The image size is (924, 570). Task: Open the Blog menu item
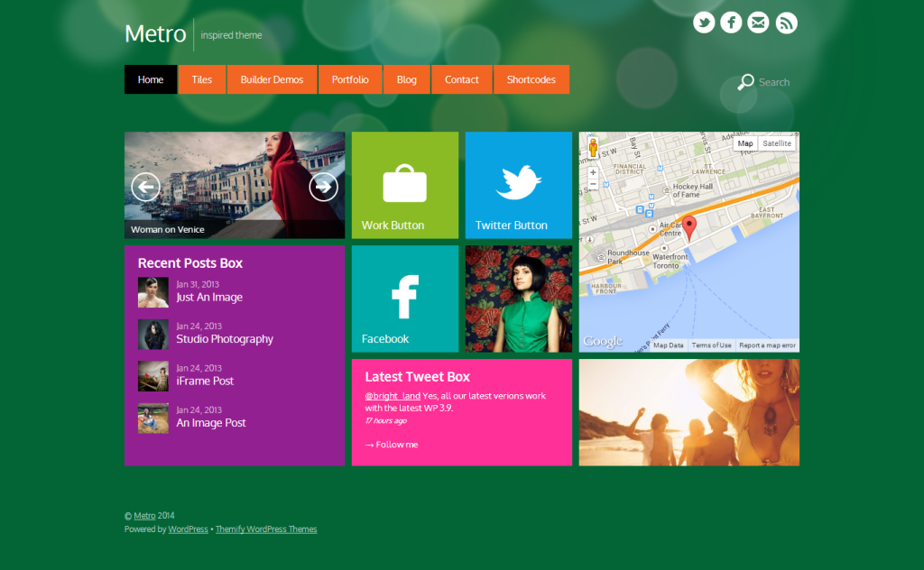407,79
